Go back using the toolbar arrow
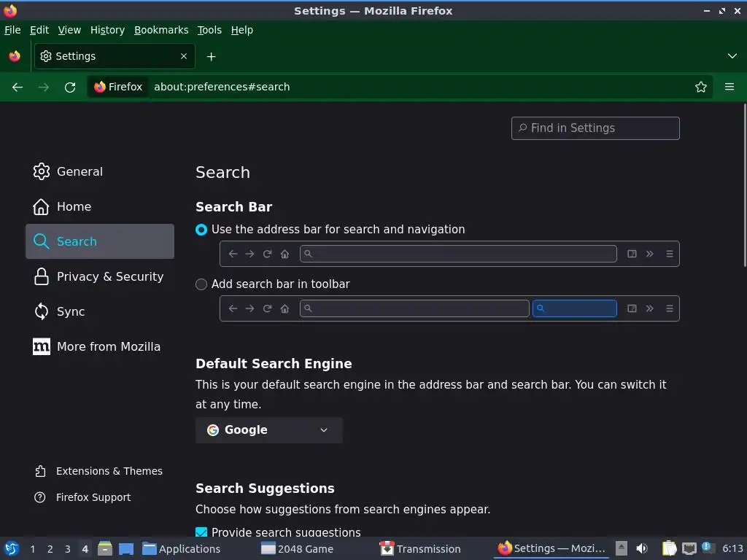Image resolution: width=747 pixels, height=560 pixels. 18,87
